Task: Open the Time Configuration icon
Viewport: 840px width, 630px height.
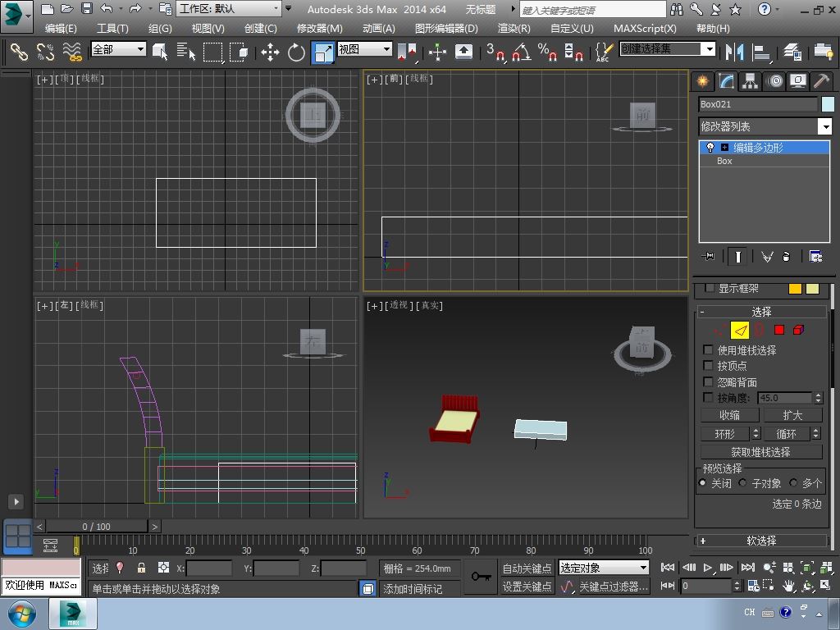Action: tap(753, 586)
